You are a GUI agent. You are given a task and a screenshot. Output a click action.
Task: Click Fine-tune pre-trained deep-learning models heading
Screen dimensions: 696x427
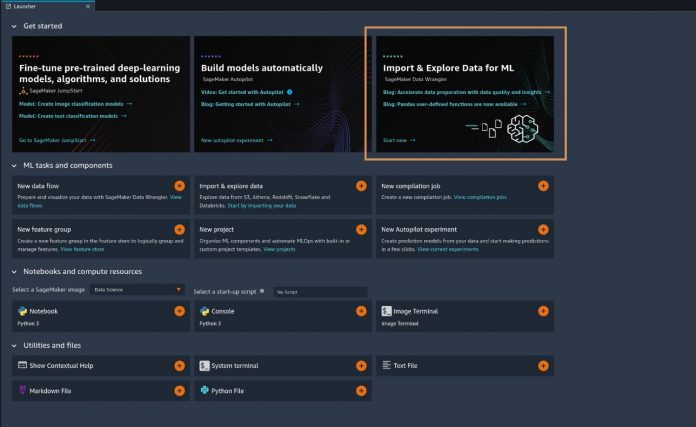tap(99, 73)
